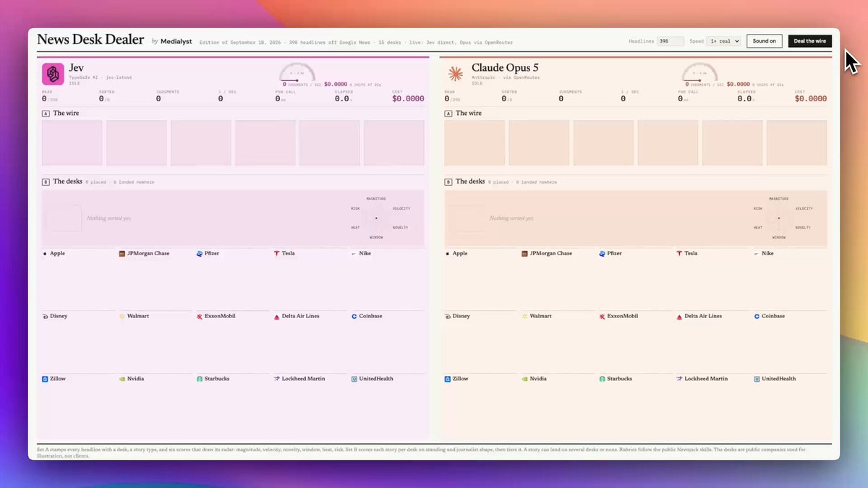This screenshot has width=868, height=488.
Task: Click Walmart spark icon in Jev panel
Action: point(122,316)
